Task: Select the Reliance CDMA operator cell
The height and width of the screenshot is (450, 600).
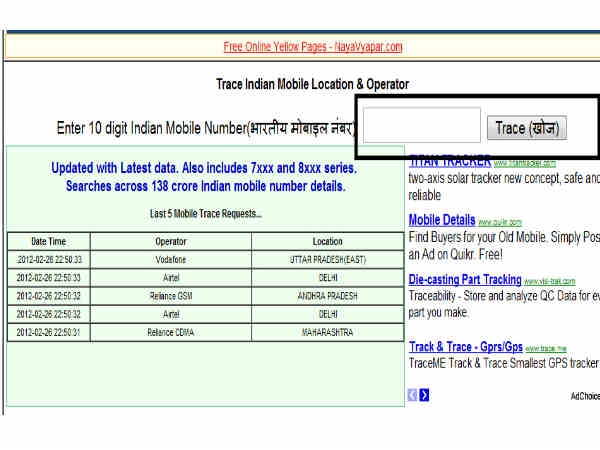Action: 171,332
